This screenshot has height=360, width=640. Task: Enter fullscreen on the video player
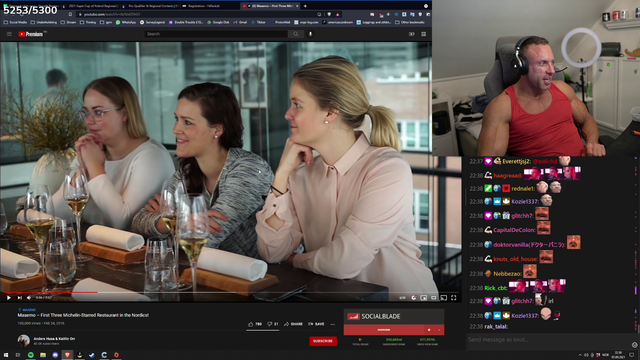(453, 298)
